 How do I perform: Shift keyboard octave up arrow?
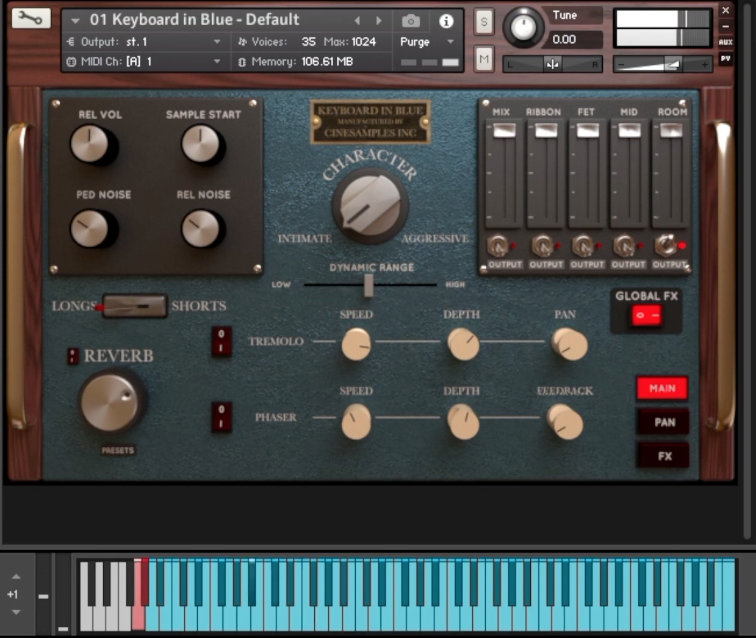[x=16, y=576]
